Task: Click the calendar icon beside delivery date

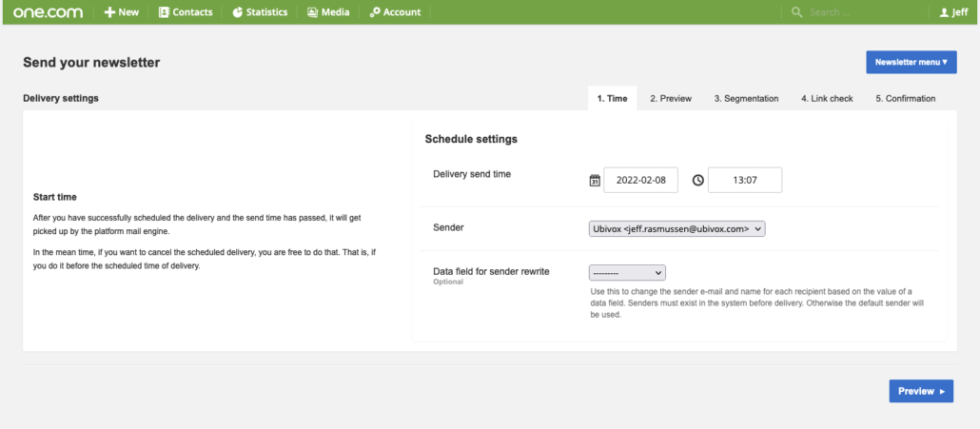Action: (595, 181)
